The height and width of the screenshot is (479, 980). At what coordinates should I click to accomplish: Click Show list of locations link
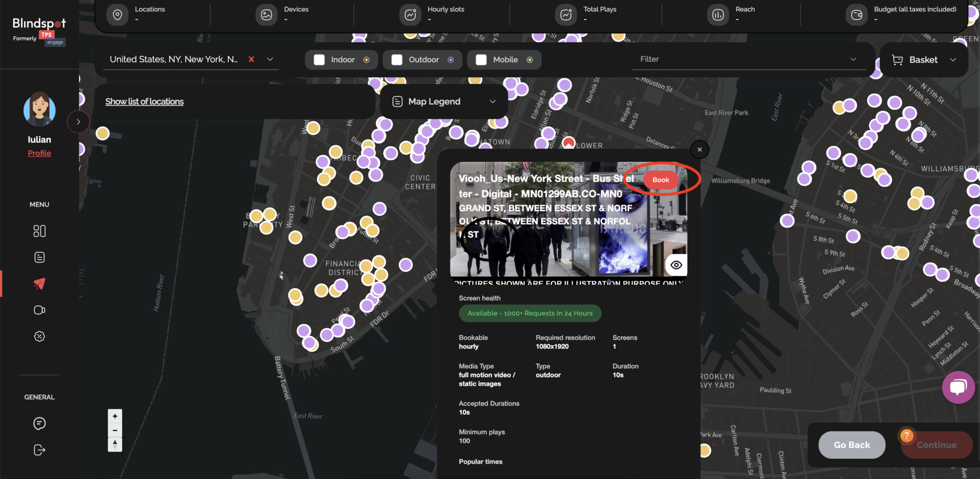click(144, 102)
